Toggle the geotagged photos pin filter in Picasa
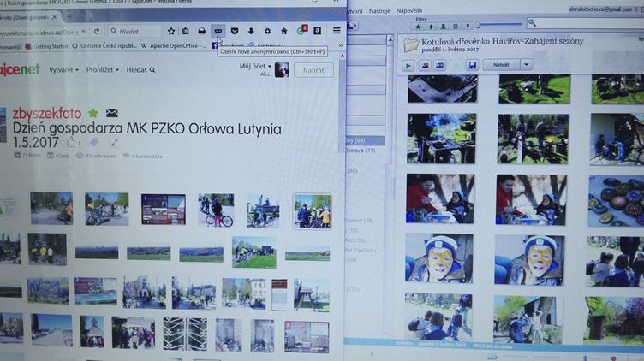Viewport: 644px width, 361px height. 468,27
